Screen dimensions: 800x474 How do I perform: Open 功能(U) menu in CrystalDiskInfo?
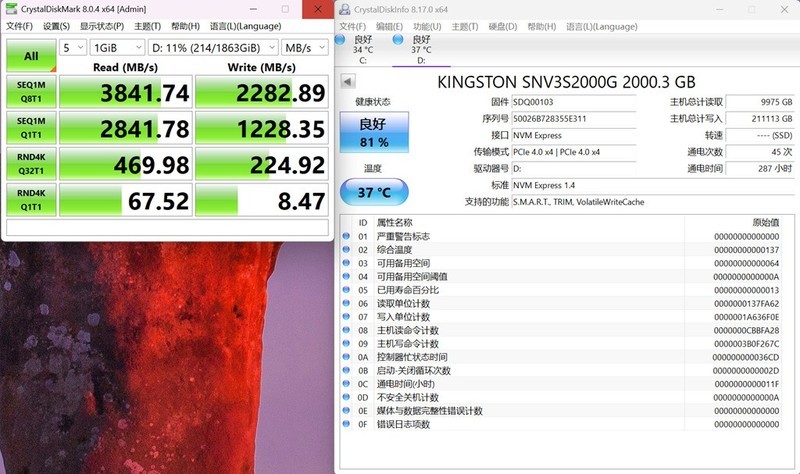pos(427,27)
